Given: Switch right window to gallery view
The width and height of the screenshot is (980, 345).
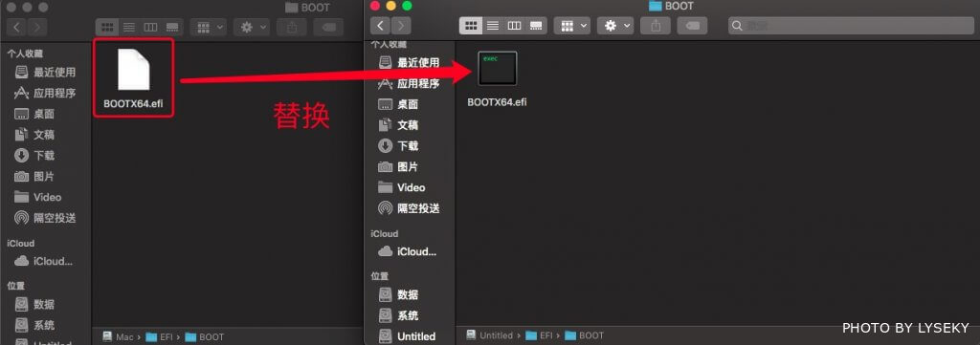Looking at the screenshot, I should [536, 26].
